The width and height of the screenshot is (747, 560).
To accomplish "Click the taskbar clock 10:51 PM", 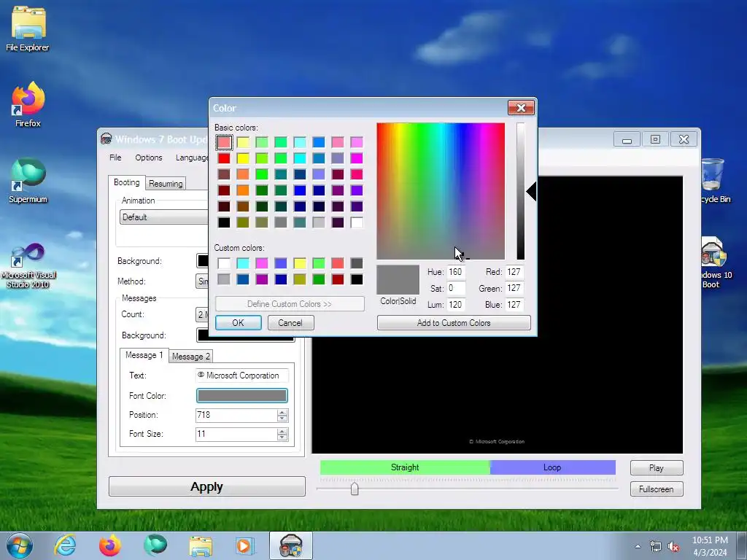I will click(710, 545).
